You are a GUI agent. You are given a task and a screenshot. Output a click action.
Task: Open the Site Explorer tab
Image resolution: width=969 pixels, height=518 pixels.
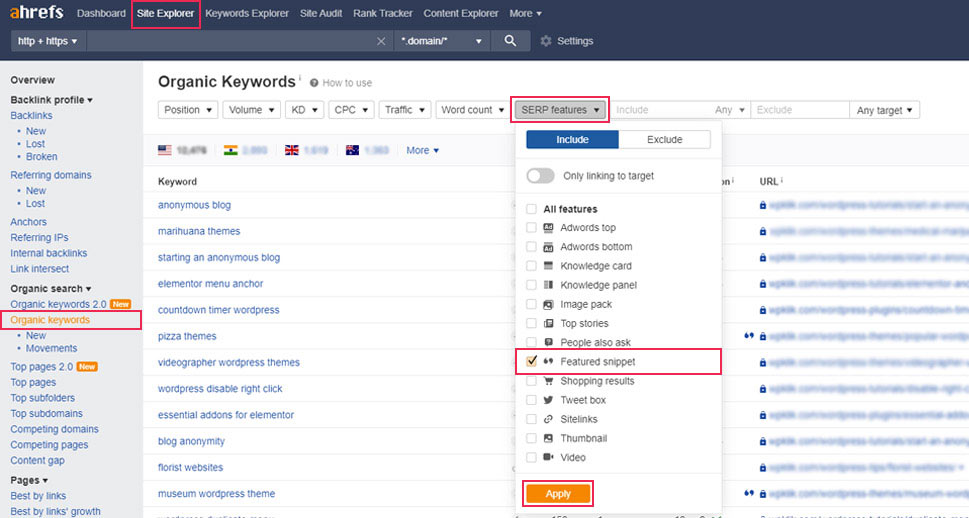[x=166, y=13]
